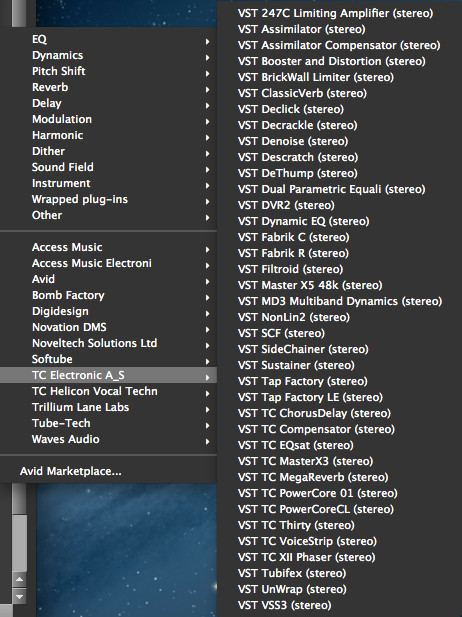Image resolution: width=462 pixels, height=617 pixels.
Task: Choose VST 247C Limiting Amplifier (stereo)
Action: click(335, 13)
